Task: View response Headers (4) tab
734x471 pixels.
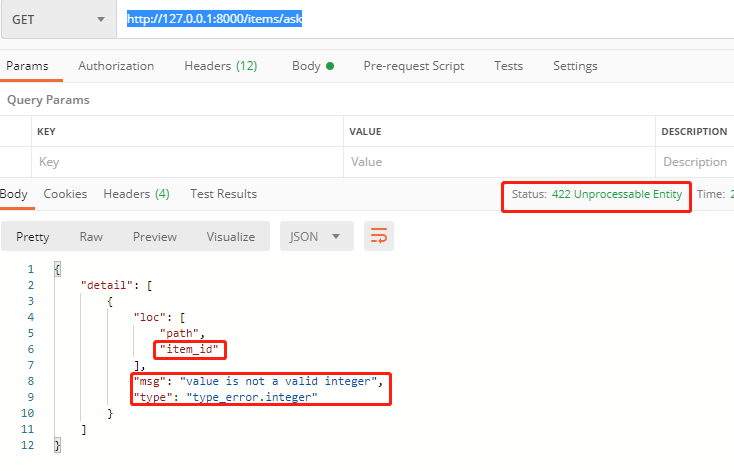Action: coord(136,194)
